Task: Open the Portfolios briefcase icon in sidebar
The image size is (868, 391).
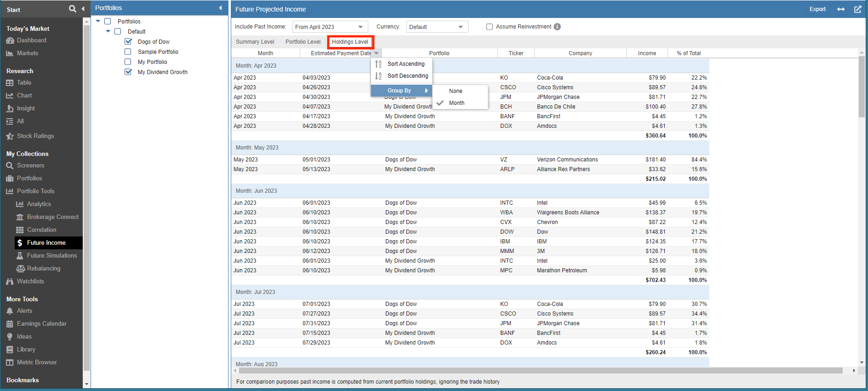Action: pyautogui.click(x=10, y=178)
